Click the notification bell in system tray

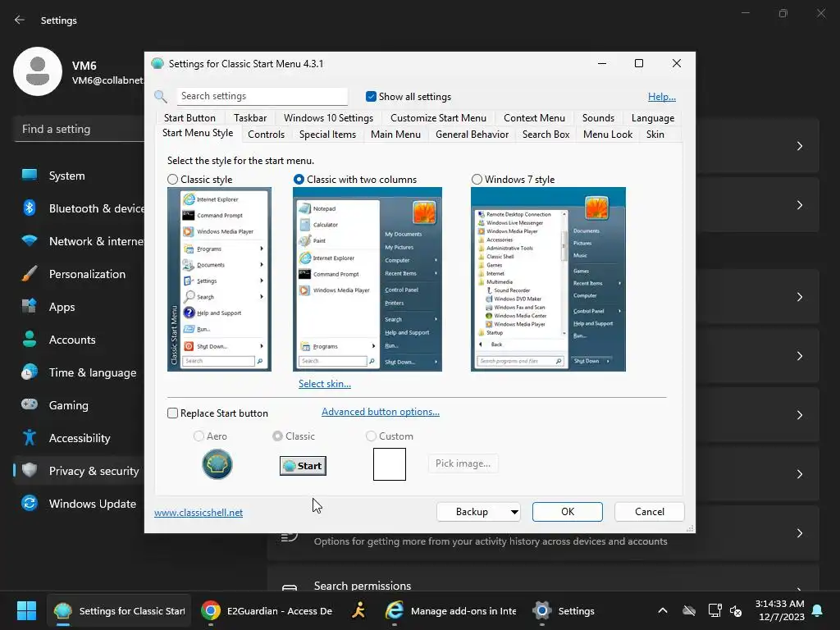coord(818,610)
